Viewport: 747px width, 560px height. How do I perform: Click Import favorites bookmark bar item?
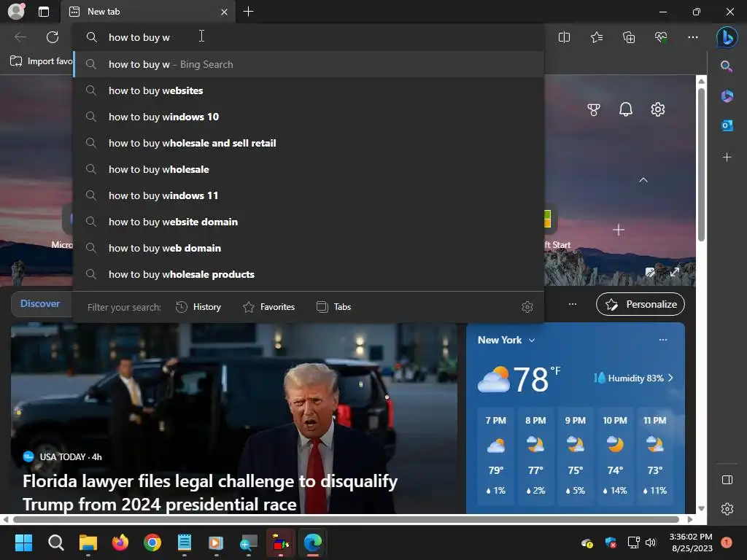tap(42, 61)
